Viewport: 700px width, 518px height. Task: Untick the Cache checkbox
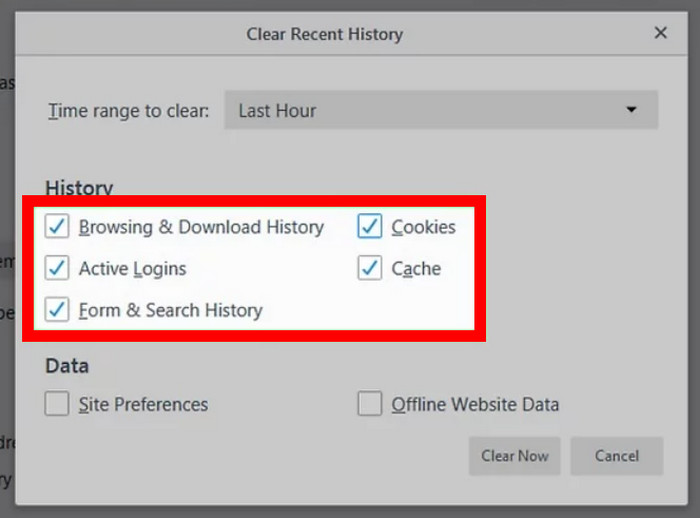[x=370, y=269]
